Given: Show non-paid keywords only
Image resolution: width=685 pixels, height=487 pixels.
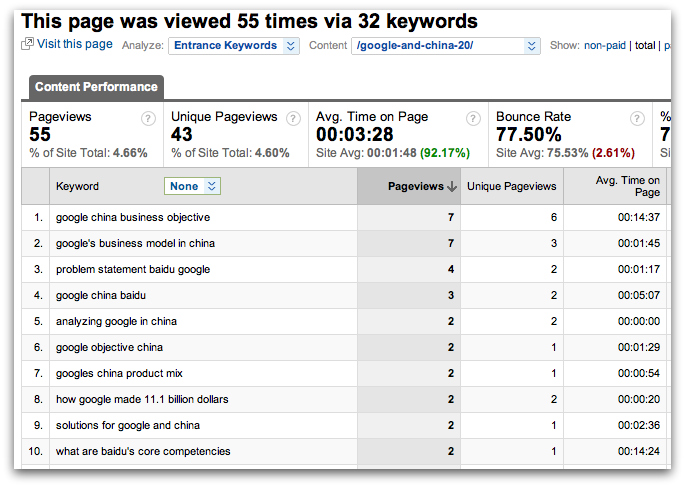Looking at the screenshot, I should tap(606, 45).
